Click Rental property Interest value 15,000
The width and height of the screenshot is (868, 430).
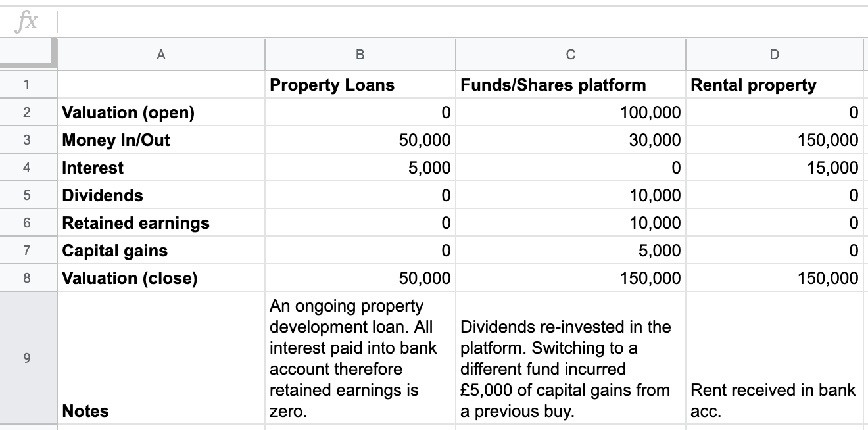(x=774, y=168)
